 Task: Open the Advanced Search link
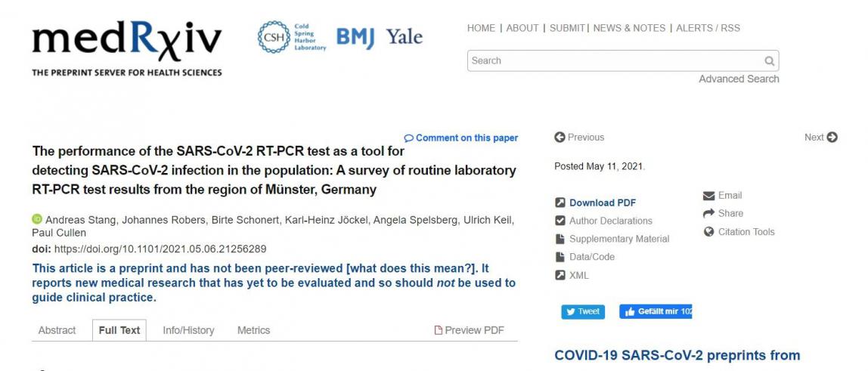click(x=739, y=79)
